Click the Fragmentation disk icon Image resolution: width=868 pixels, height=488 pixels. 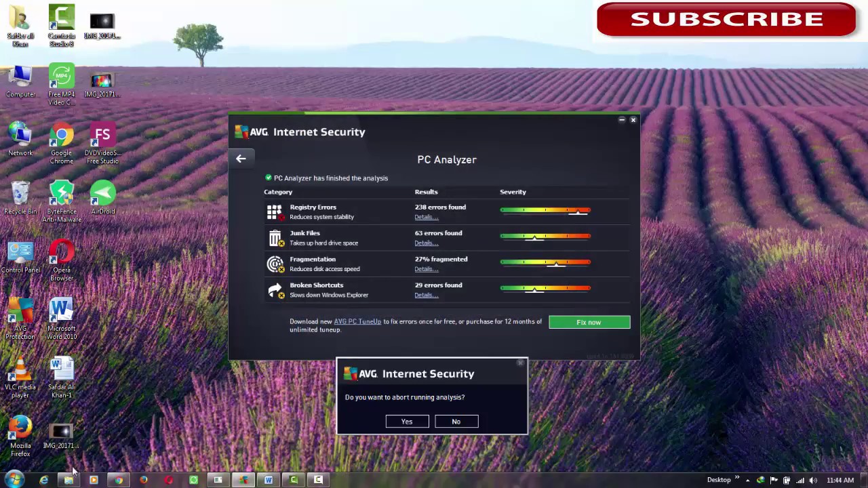pos(275,264)
